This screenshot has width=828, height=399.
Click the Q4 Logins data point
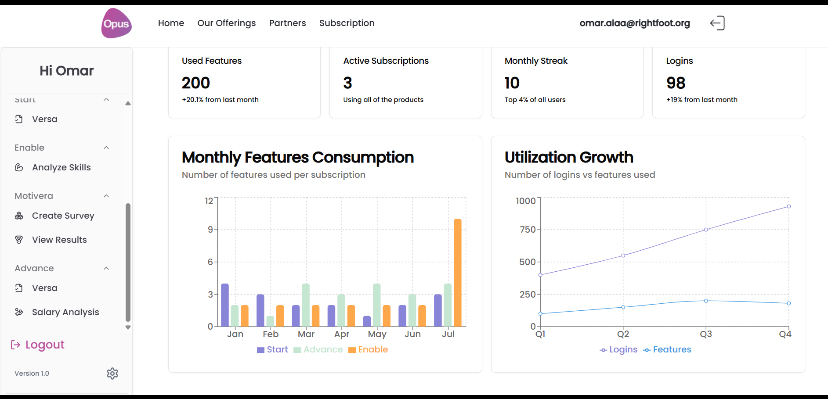(789, 206)
